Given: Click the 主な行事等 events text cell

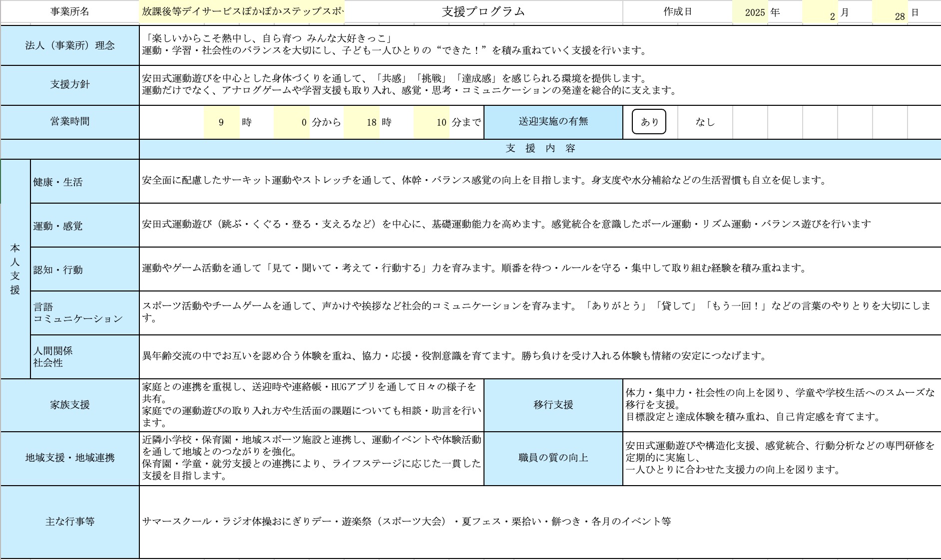Looking at the screenshot, I should (x=406, y=522).
